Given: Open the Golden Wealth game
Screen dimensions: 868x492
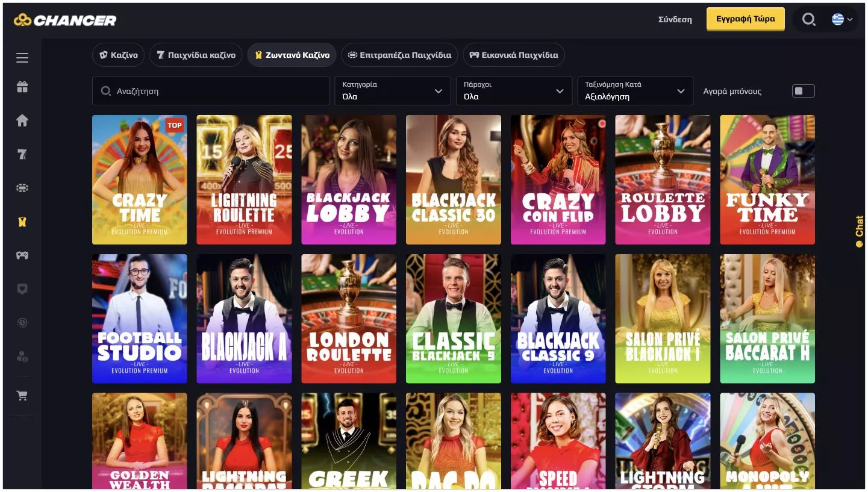Looking at the screenshot, I should pos(140,441).
